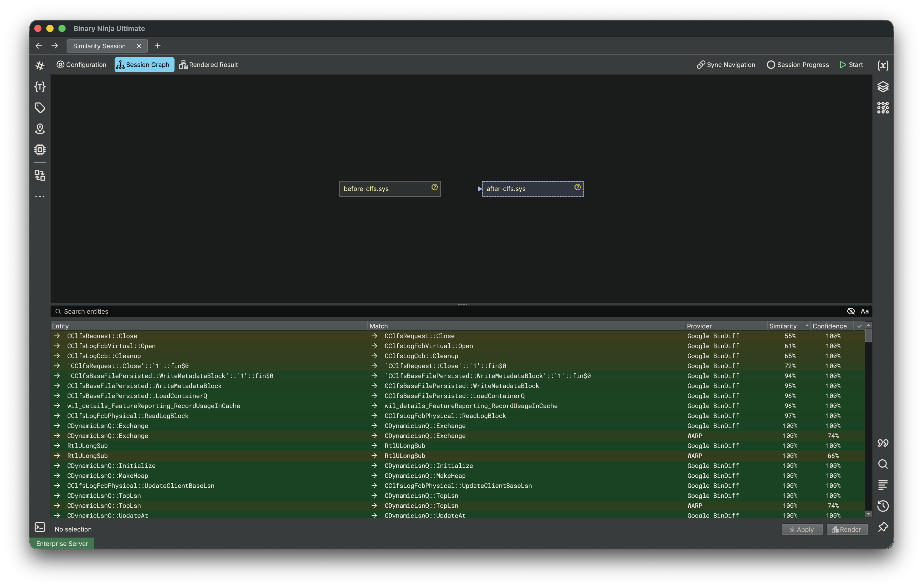Toggle Sync Navigation

pos(726,65)
